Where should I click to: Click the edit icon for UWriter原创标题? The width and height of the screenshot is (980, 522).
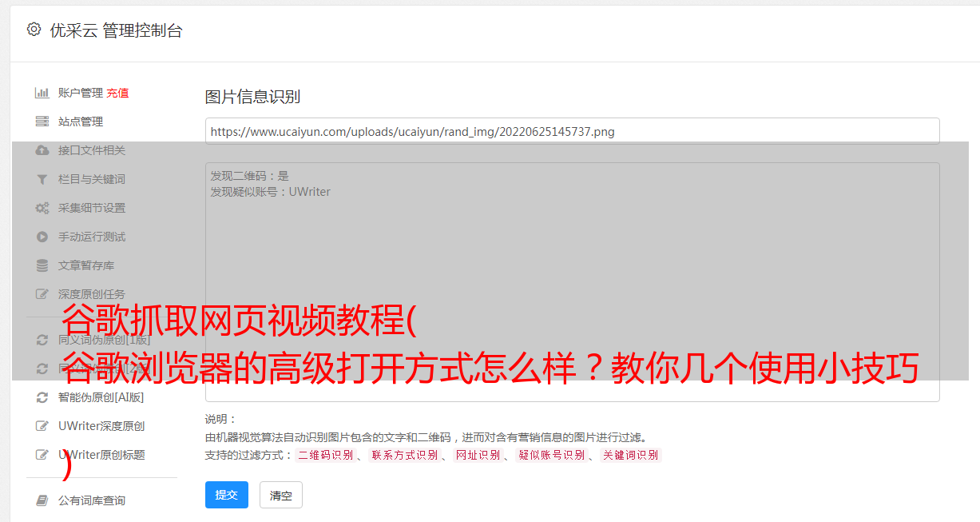[42, 455]
